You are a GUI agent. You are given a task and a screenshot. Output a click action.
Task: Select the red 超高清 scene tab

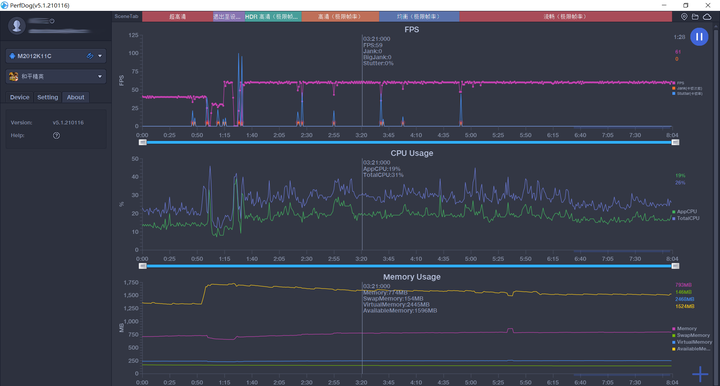177,17
